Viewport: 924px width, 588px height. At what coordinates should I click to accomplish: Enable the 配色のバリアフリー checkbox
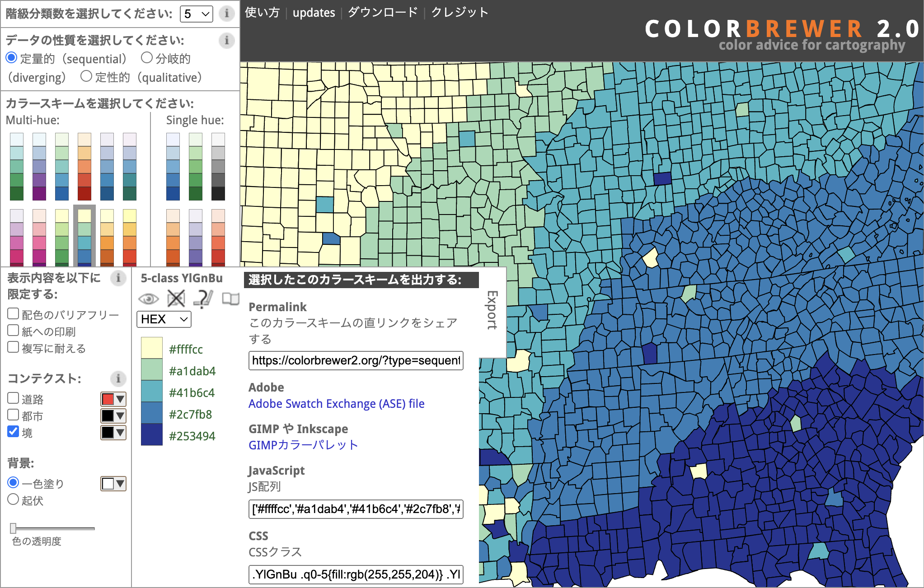pos(13,314)
